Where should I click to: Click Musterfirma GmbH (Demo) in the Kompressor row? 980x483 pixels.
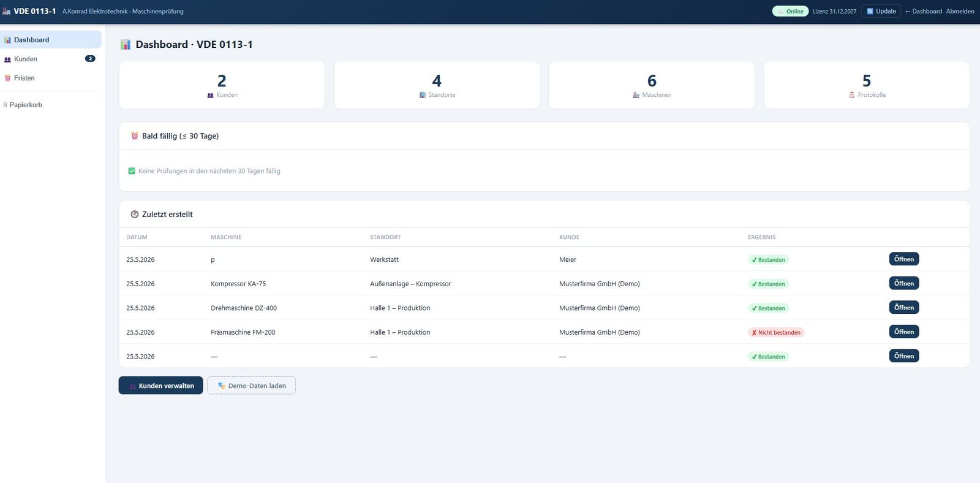pyautogui.click(x=600, y=284)
